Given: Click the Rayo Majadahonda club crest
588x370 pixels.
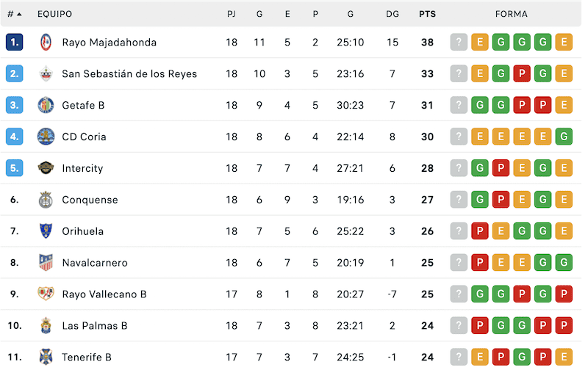Looking at the screenshot, I should pos(46,43).
